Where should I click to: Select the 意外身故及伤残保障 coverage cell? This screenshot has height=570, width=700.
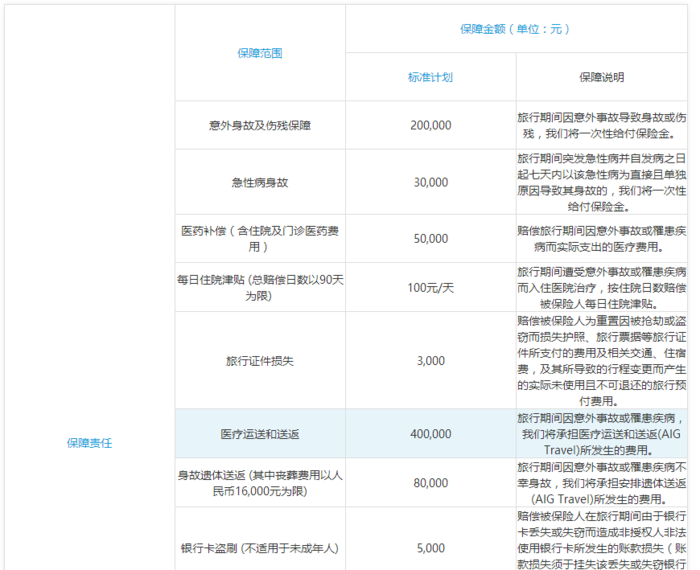pyautogui.click(x=260, y=125)
